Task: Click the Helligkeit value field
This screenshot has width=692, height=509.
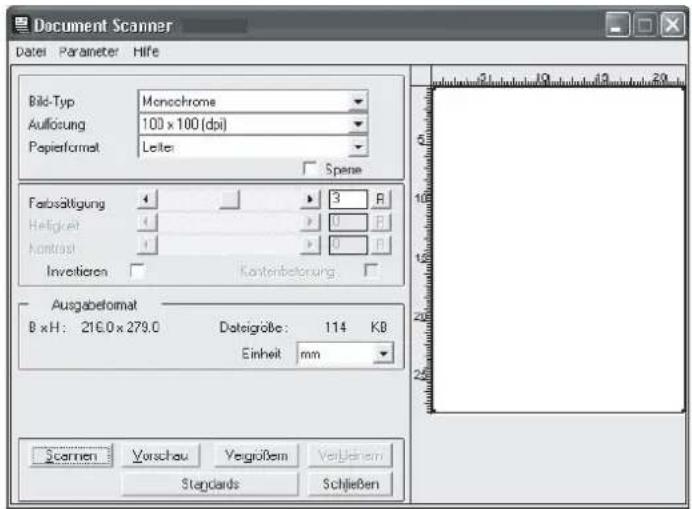Action: coord(348,222)
